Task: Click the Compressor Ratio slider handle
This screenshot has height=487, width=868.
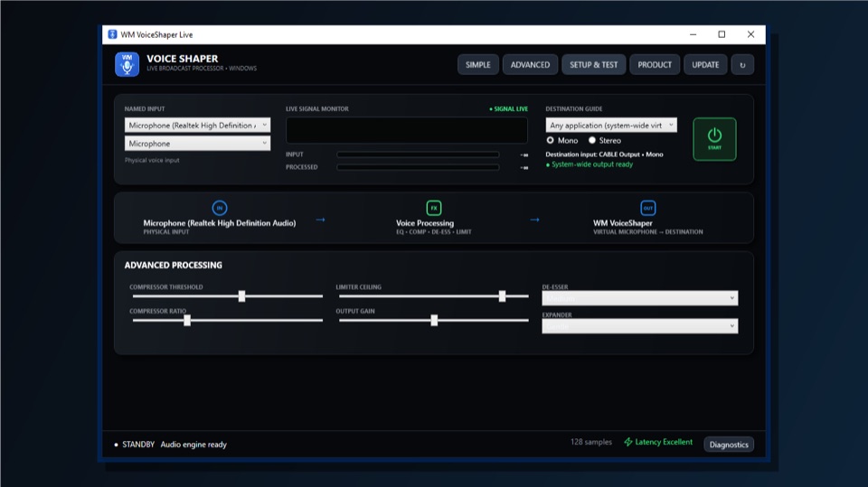Action: 187,321
